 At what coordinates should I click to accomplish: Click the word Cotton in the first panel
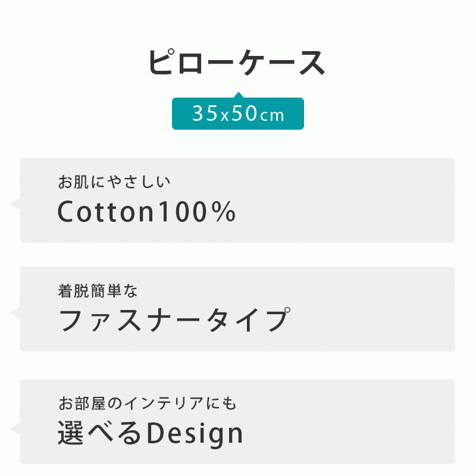pyautogui.click(x=105, y=212)
